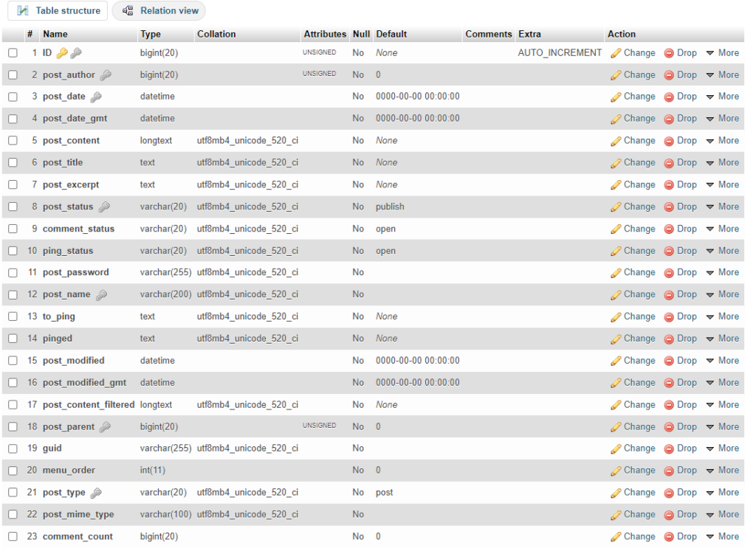Click the pencil icon in the ID row
This screenshot has width=756, height=554.
click(x=616, y=53)
